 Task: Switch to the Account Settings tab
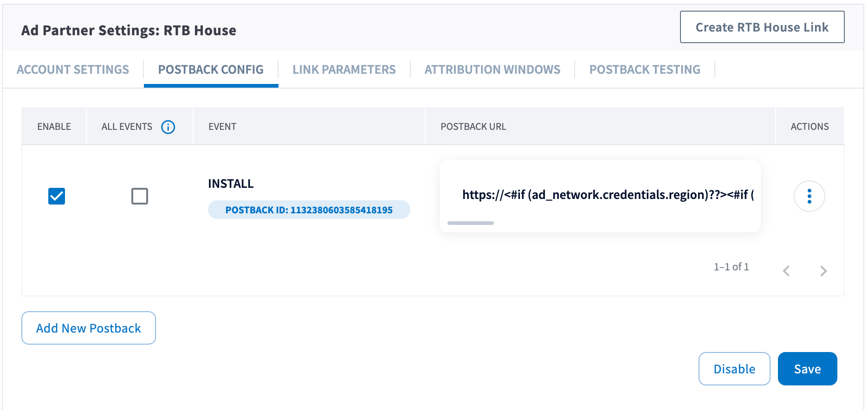(x=73, y=70)
